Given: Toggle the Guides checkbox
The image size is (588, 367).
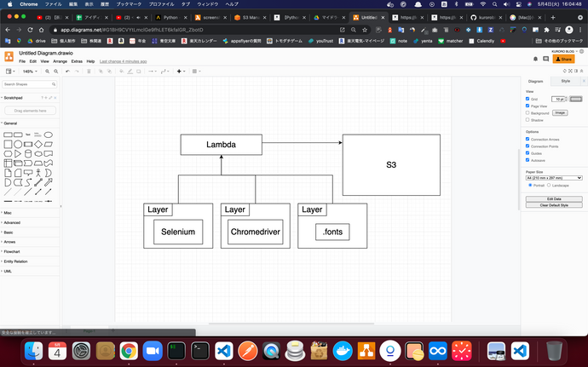Looking at the screenshot, I should point(527,153).
